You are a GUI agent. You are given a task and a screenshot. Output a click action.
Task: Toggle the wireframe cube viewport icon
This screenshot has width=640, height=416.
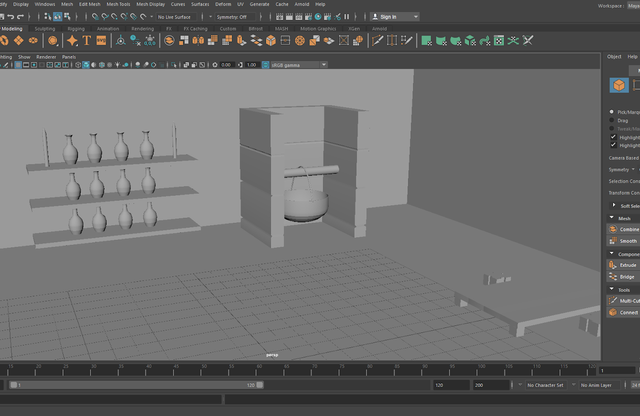(x=78, y=65)
